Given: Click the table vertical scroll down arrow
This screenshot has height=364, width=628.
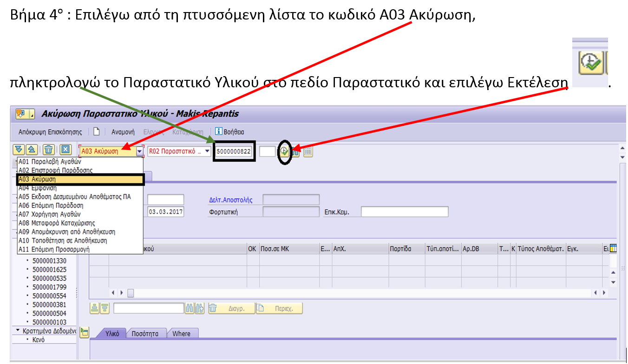Looking at the screenshot, I should pyautogui.click(x=613, y=282).
